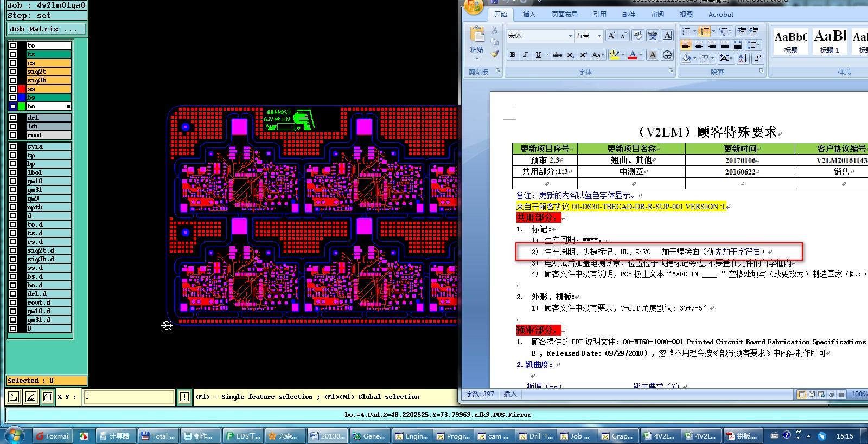Click the Format Painter brush icon
This screenshot has height=444, width=868.
(494, 54)
